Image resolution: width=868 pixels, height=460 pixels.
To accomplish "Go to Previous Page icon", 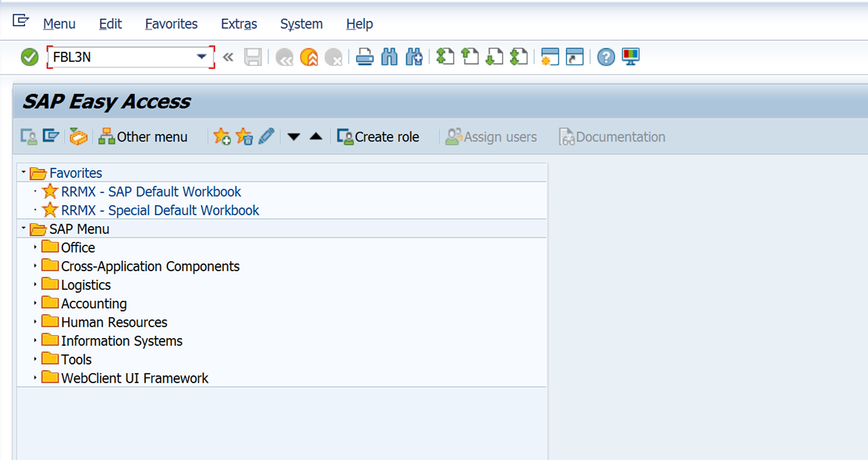I will click(x=470, y=57).
